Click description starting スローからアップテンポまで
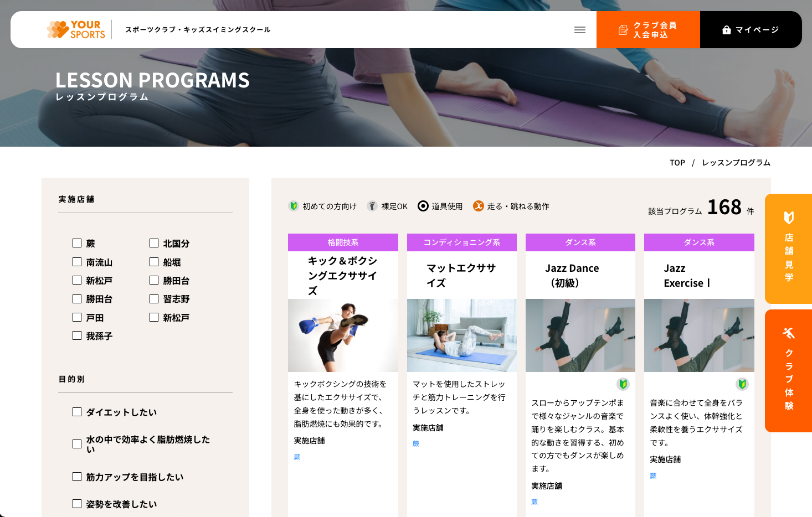The height and width of the screenshot is (517, 812). [x=578, y=436]
